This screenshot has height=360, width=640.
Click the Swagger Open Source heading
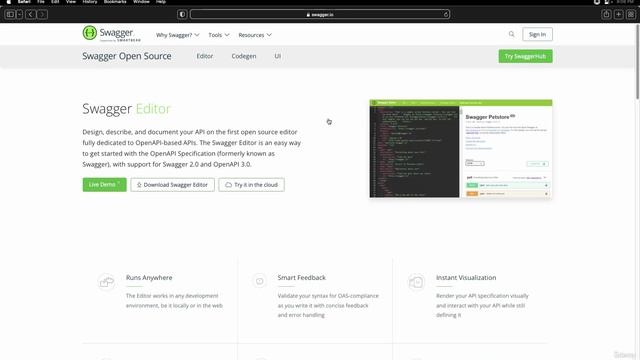coord(127,56)
